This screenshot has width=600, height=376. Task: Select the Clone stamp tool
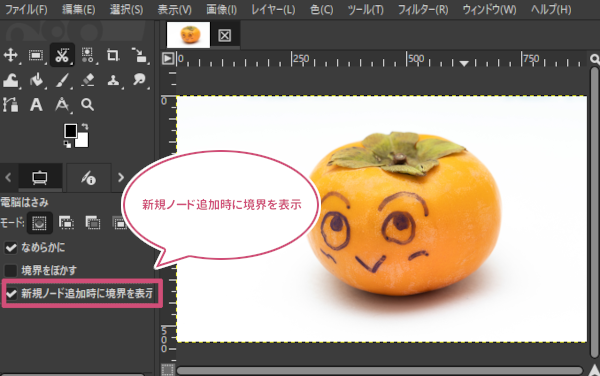(113, 80)
